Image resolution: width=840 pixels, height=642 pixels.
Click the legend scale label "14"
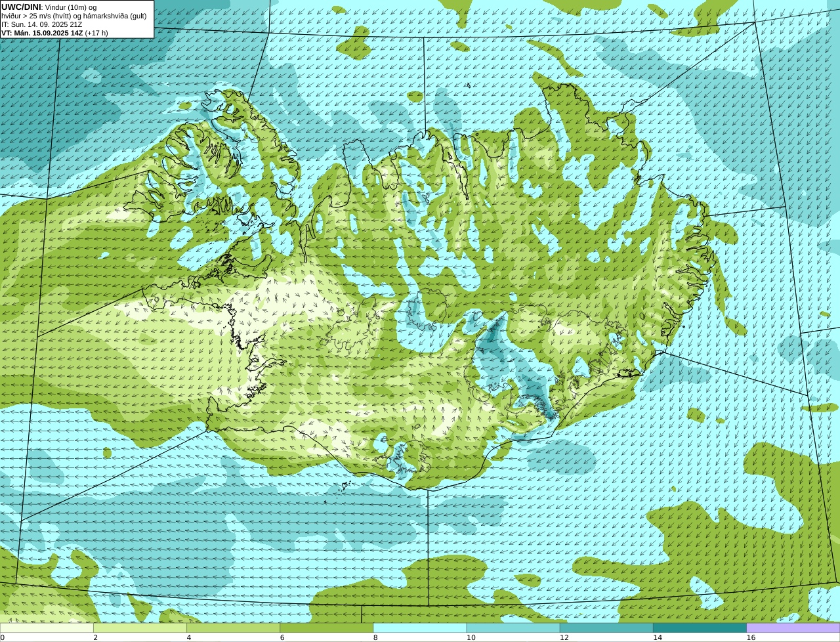[658, 637]
